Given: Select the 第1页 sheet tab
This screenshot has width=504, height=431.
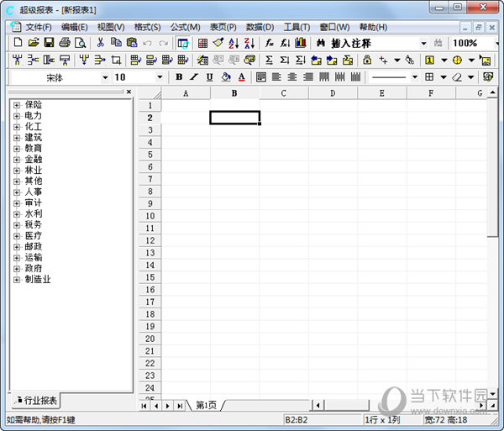Looking at the screenshot, I should click(206, 405).
